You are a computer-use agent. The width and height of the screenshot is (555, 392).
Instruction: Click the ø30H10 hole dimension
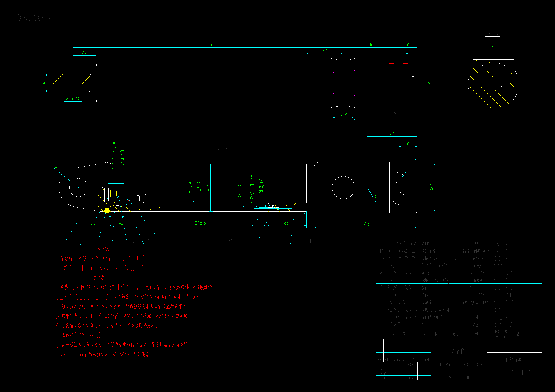click(x=73, y=99)
